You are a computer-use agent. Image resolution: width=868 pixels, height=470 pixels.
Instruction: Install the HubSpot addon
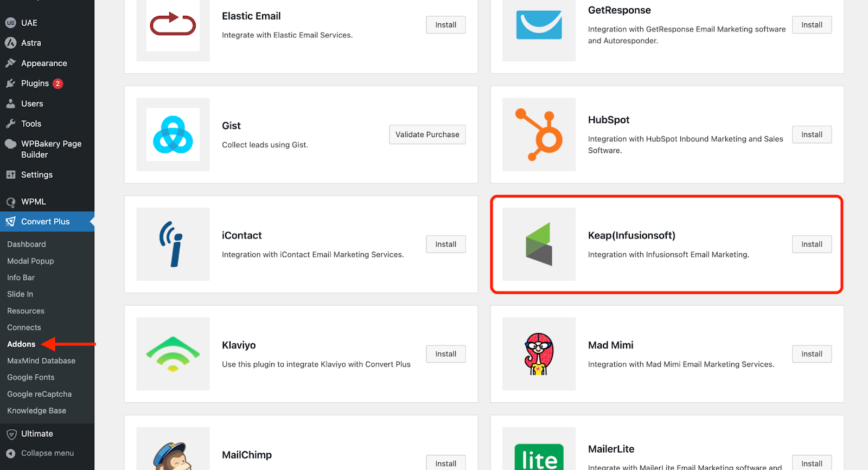[812, 134]
